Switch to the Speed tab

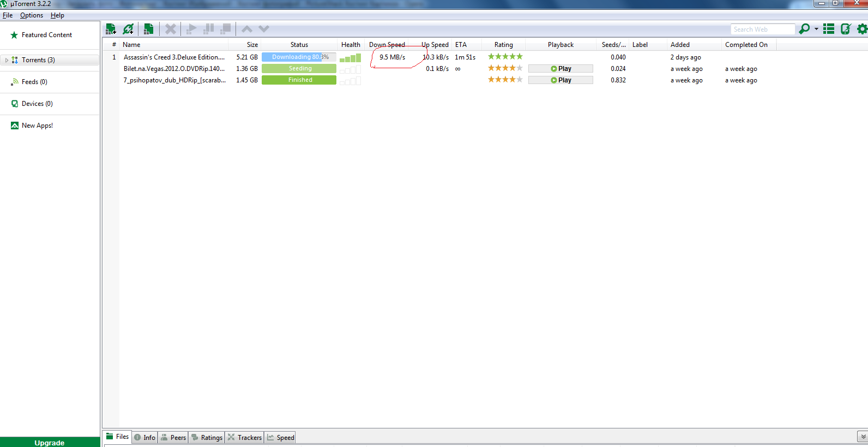[280, 437]
